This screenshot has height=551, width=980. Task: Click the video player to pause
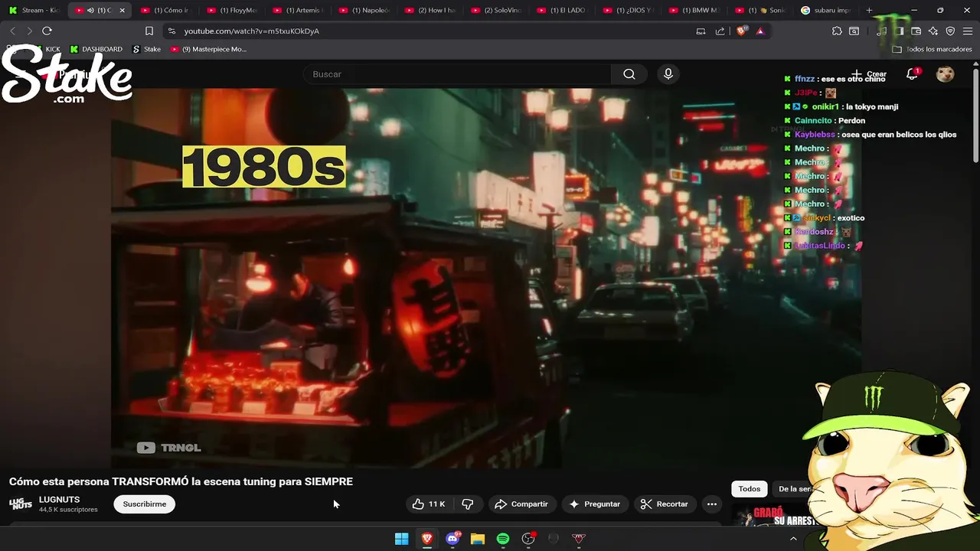(486, 279)
